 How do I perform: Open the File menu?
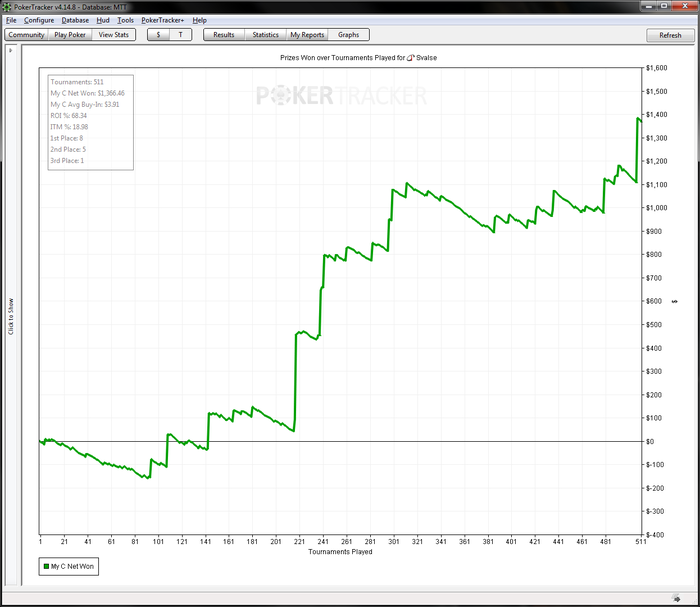pyautogui.click(x=11, y=20)
